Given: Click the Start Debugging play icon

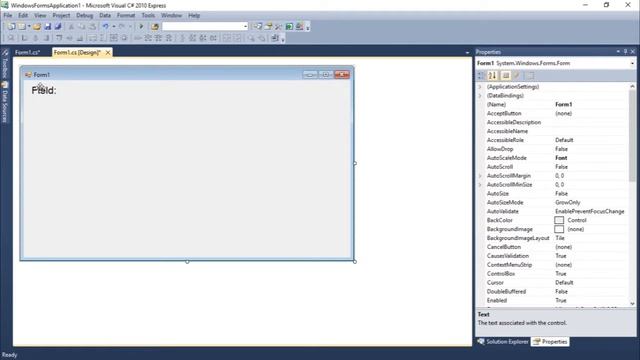Looking at the screenshot, I should [x=141, y=27].
